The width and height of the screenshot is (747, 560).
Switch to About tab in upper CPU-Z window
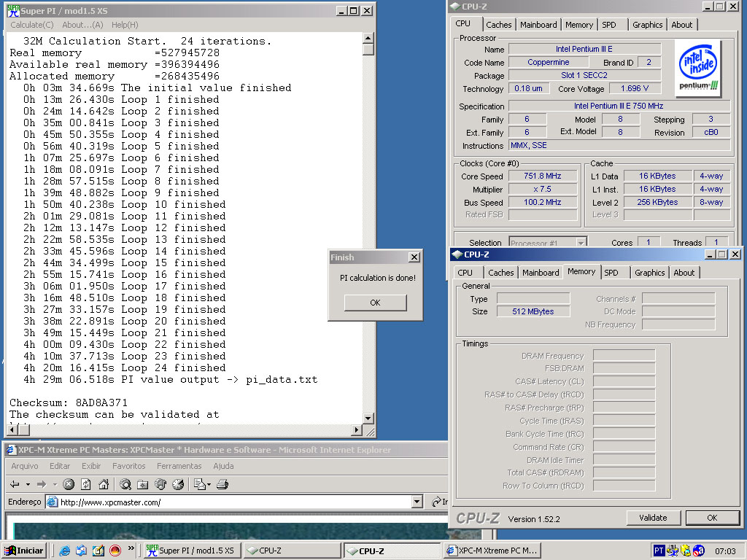(x=682, y=25)
